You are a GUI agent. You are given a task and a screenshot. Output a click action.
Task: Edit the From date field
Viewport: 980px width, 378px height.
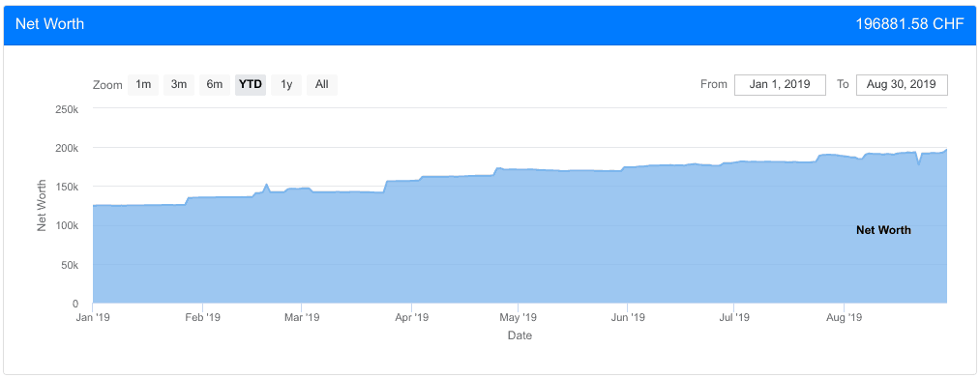coord(780,85)
